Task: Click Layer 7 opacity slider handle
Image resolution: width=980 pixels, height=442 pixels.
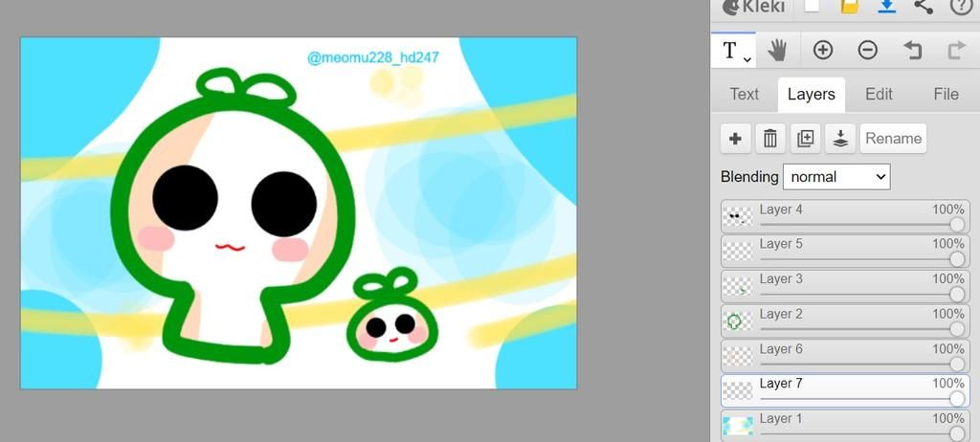Action: click(x=957, y=398)
